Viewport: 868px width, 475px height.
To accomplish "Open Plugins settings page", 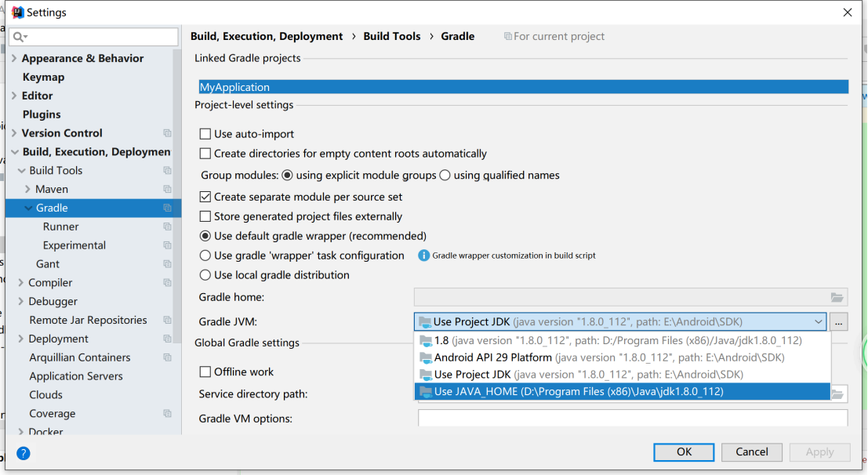I will coord(42,114).
